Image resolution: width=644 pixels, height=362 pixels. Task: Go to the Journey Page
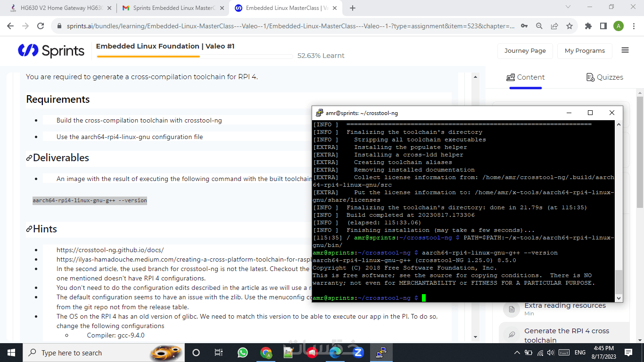(x=525, y=51)
